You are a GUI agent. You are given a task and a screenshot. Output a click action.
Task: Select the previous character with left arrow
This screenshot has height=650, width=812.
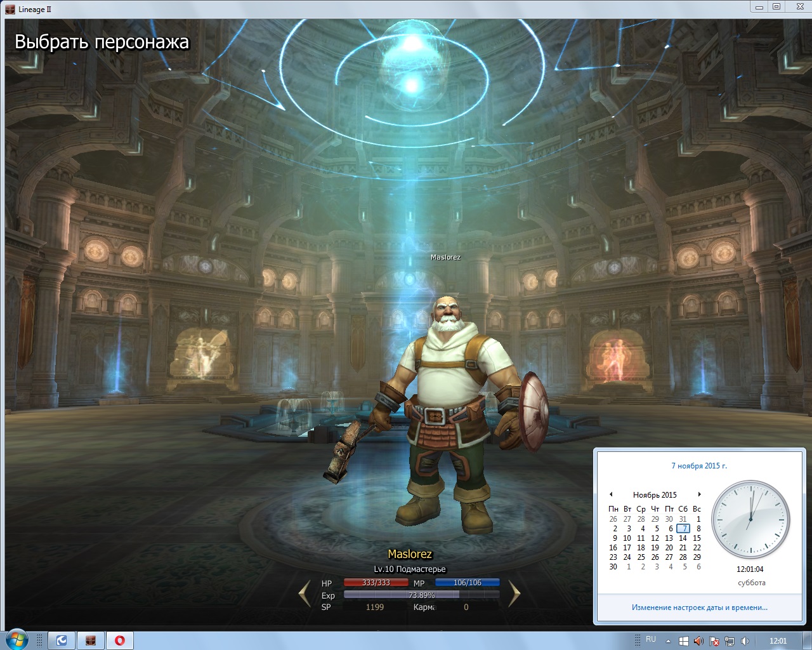[304, 594]
